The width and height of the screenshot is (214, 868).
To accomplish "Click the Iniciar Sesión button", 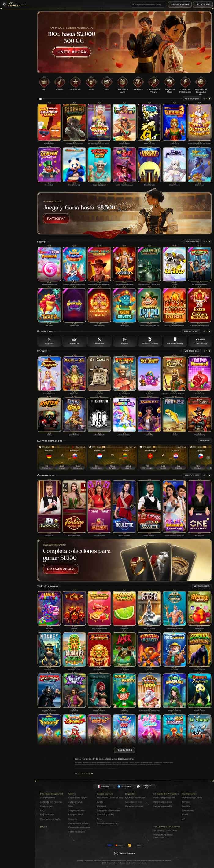I will [x=179, y=4].
